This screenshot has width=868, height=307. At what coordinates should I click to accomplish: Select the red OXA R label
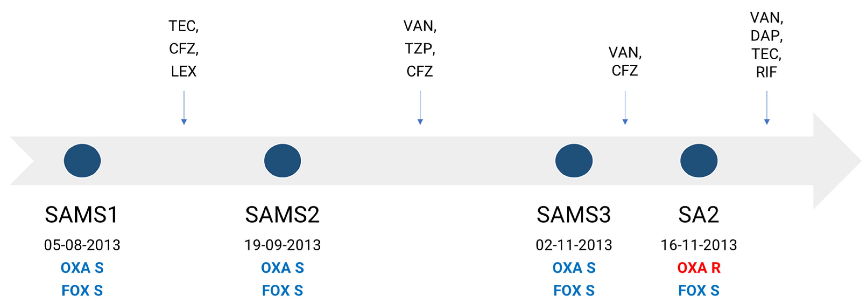(698, 268)
